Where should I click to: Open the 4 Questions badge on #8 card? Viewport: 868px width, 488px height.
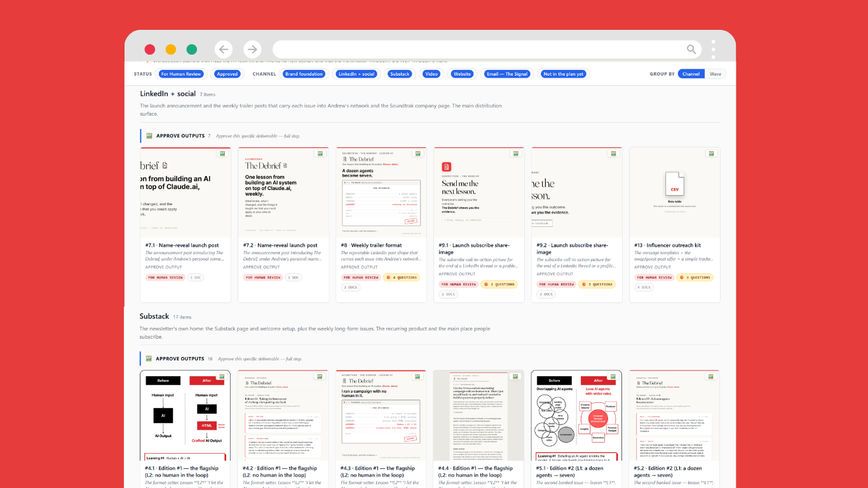point(401,277)
